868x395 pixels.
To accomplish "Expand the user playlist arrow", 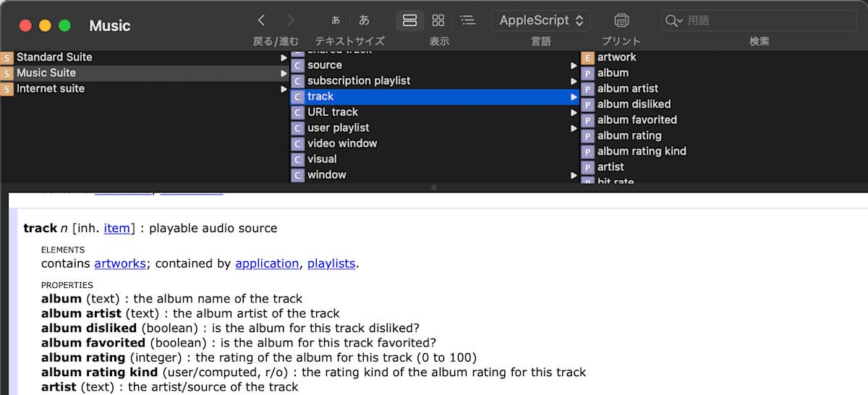I will (574, 128).
